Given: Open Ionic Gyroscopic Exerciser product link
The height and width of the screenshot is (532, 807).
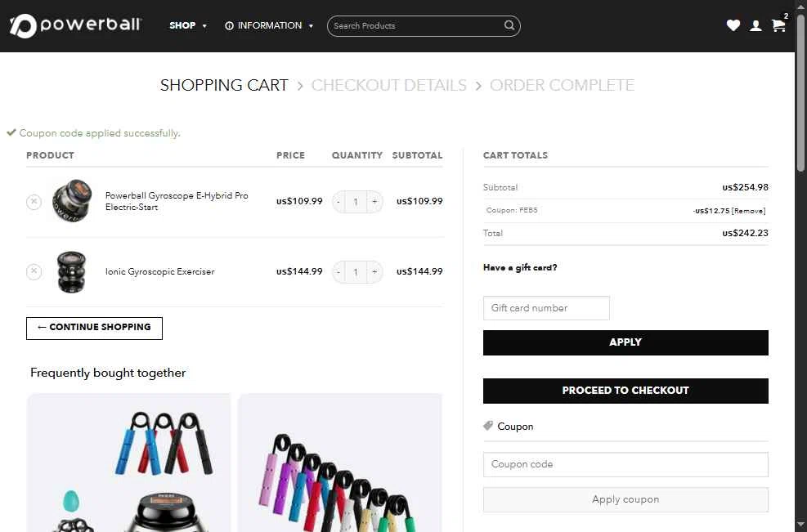Looking at the screenshot, I should coord(159,271).
